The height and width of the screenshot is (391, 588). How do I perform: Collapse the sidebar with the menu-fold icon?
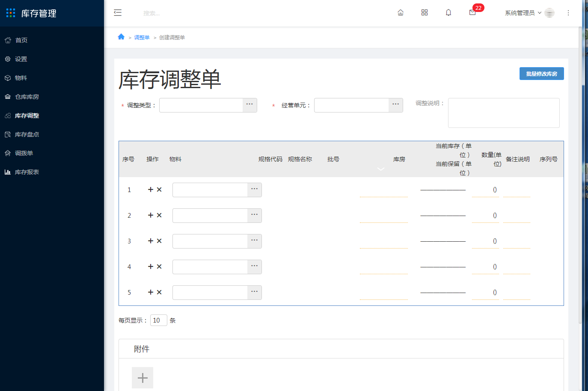click(118, 13)
